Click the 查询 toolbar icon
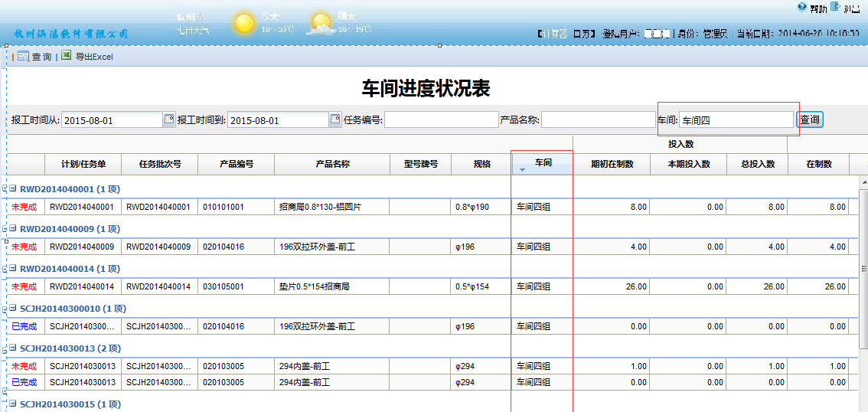This screenshot has width=868, height=412. [x=23, y=57]
